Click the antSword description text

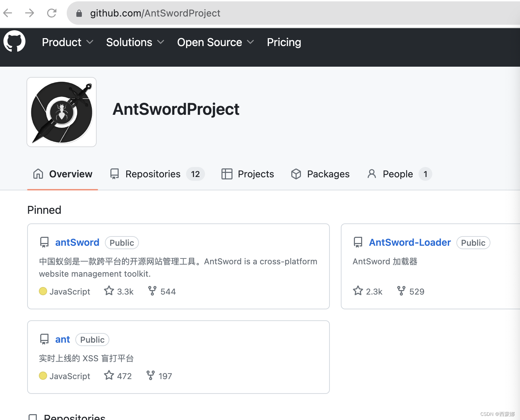click(x=178, y=267)
